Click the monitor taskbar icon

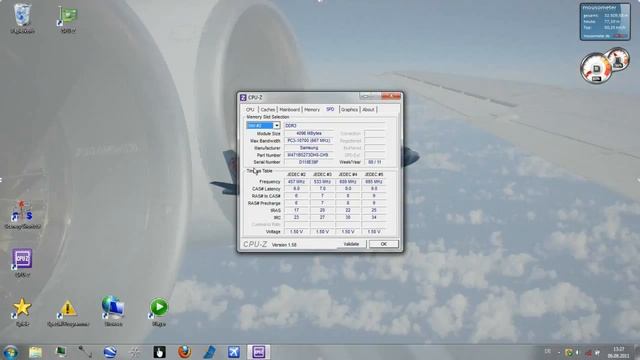(x=61, y=352)
